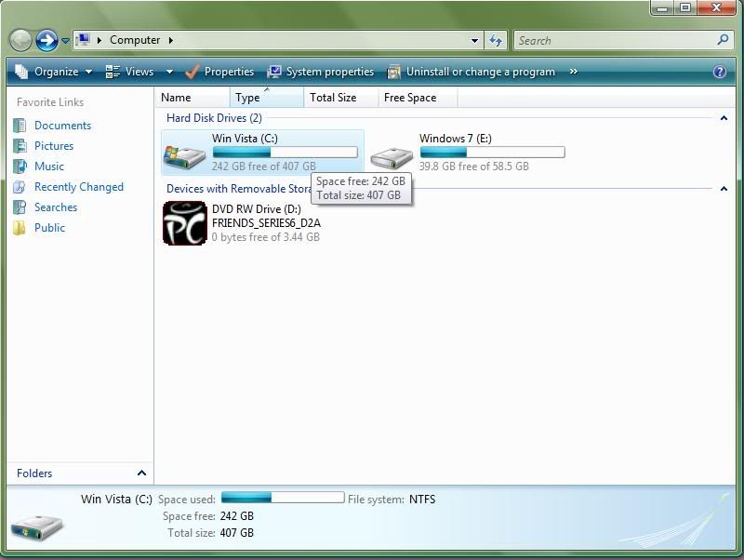744x560 pixels.
Task: Sort by the Free Space column
Action: (x=418, y=98)
